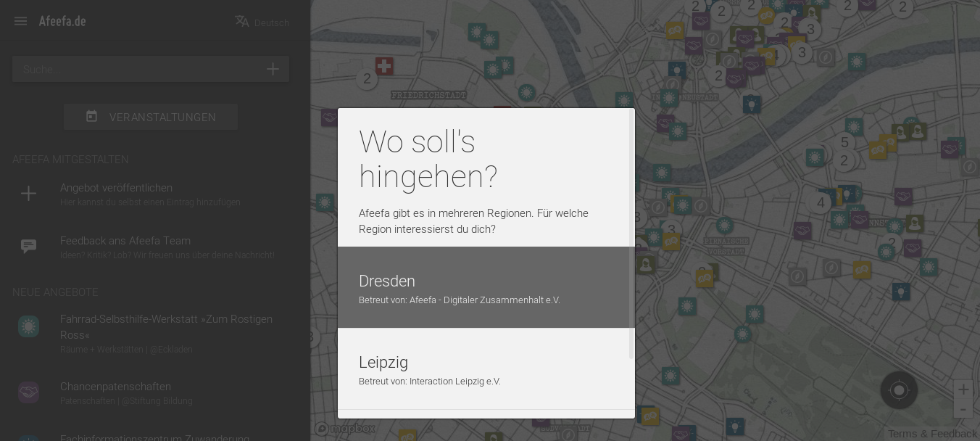This screenshot has height=441, width=980.
Task: Focus the Suche search field
Action: tap(138, 70)
